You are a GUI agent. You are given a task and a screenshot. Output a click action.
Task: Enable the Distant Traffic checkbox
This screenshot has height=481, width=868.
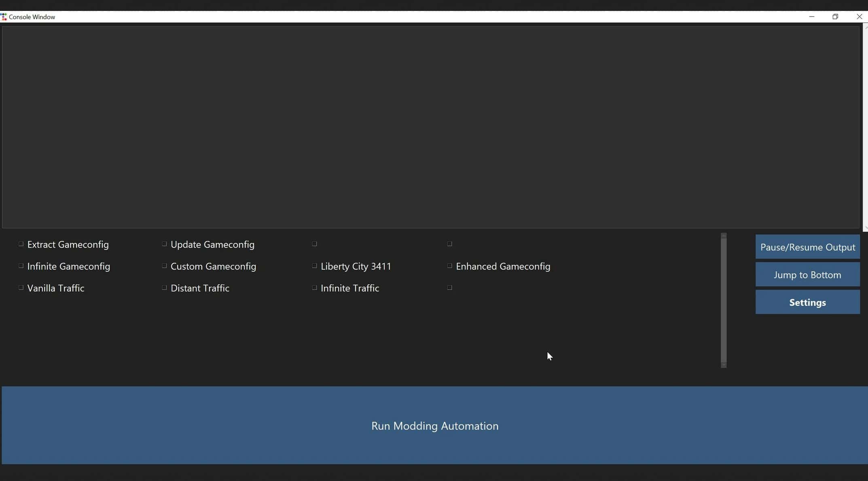pos(164,288)
